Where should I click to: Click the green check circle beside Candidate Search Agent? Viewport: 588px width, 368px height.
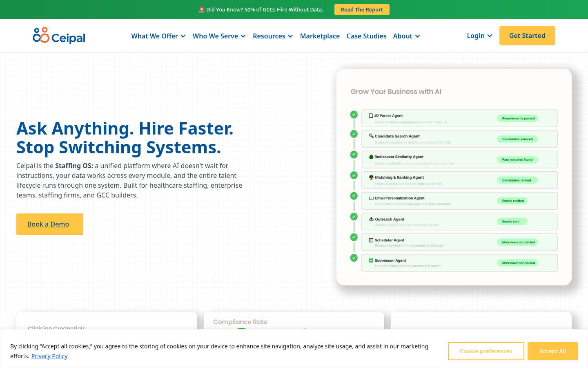point(354,134)
